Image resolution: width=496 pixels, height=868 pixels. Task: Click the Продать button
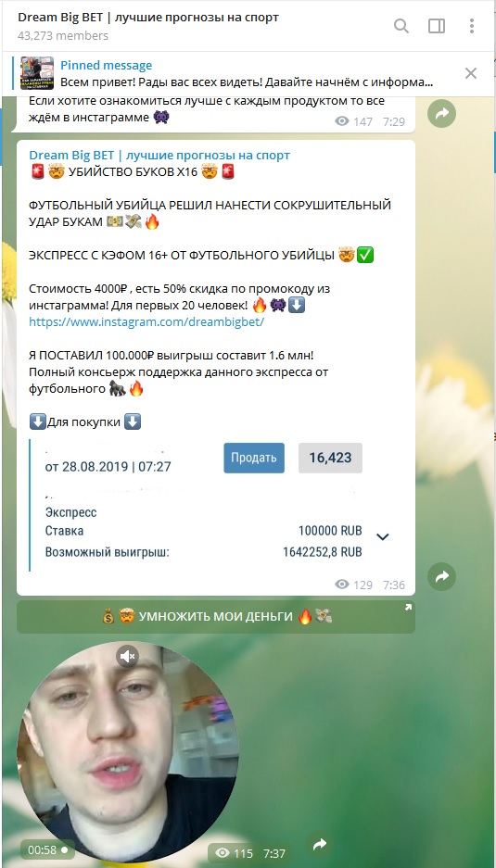[254, 458]
